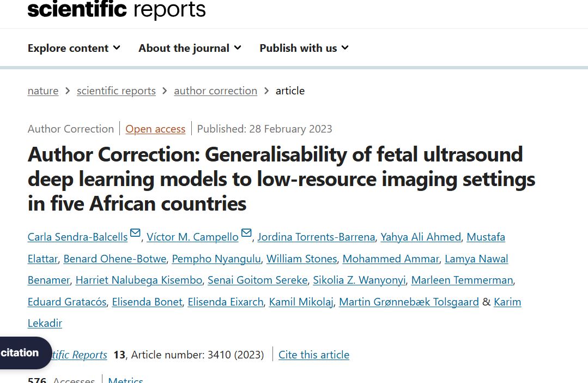588x383 pixels.
Task: Click the citation floating button
Action: pyautogui.click(x=22, y=352)
